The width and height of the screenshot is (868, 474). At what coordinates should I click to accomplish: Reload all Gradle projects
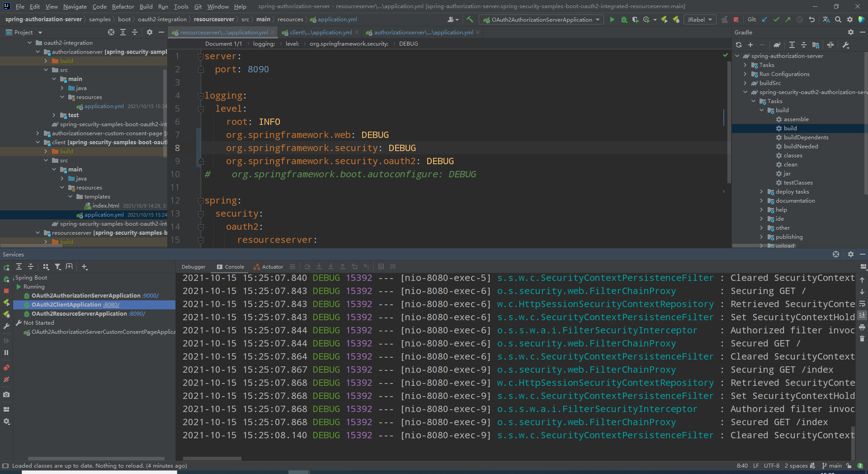pos(739,45)
